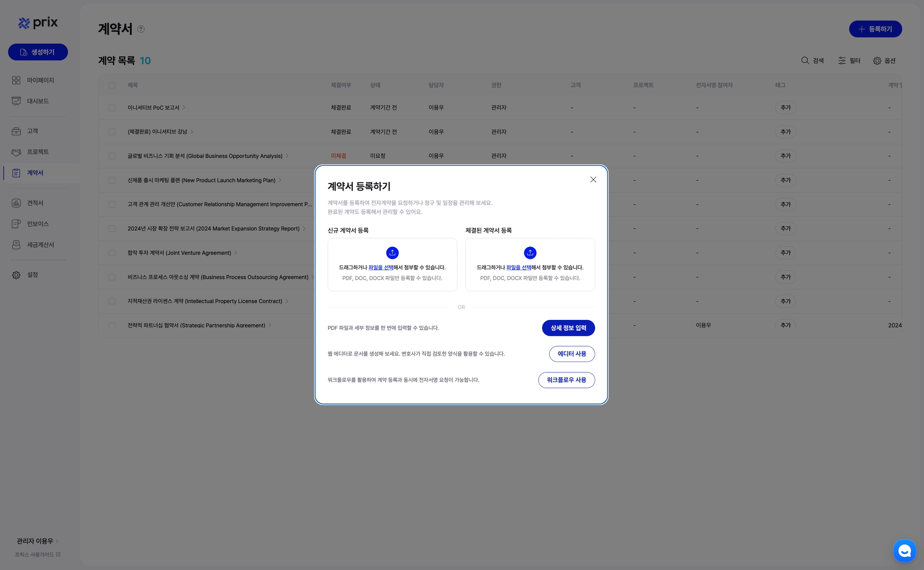Screen dimensions: 924x570
Task: Check the 이니셔티브 PoC 보고서 row checkbox
Action: pyautogui.click(x=112, y=108)
